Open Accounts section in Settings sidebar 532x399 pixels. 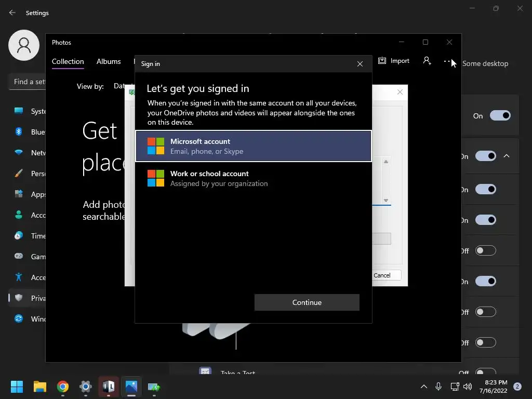pyautogui.click(x=27, y=215)
